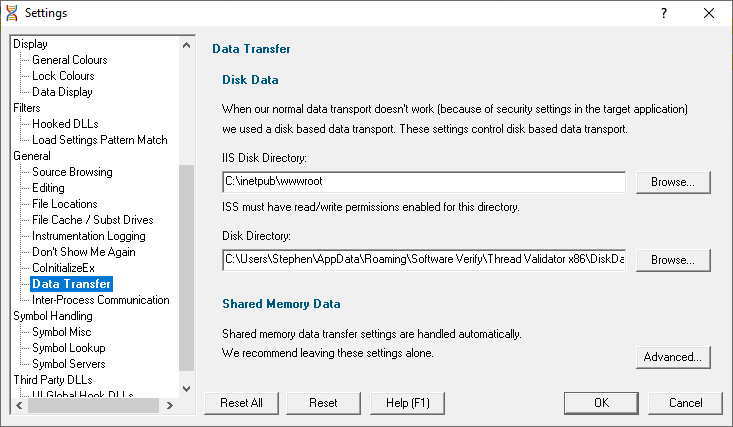This screenshot has width=733, height=427.
Task: Click the horizontal scroll left arrow
Action: pos(19,405)
